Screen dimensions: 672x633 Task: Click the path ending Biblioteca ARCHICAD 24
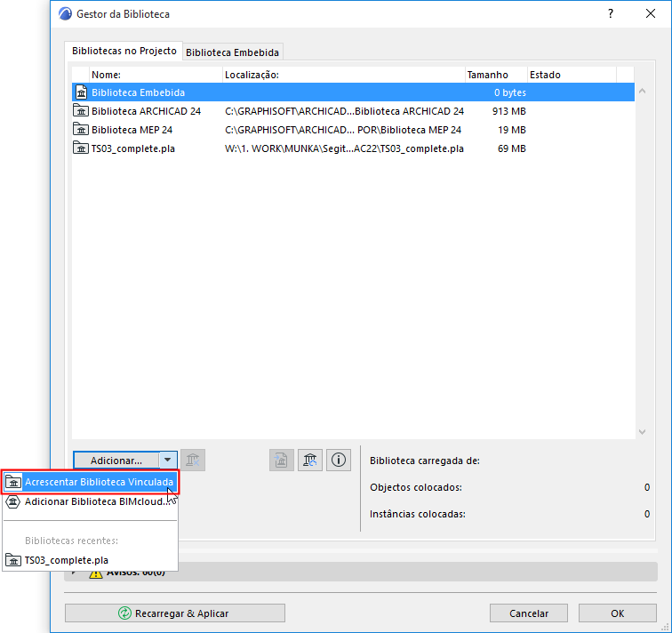pos(344,111)
